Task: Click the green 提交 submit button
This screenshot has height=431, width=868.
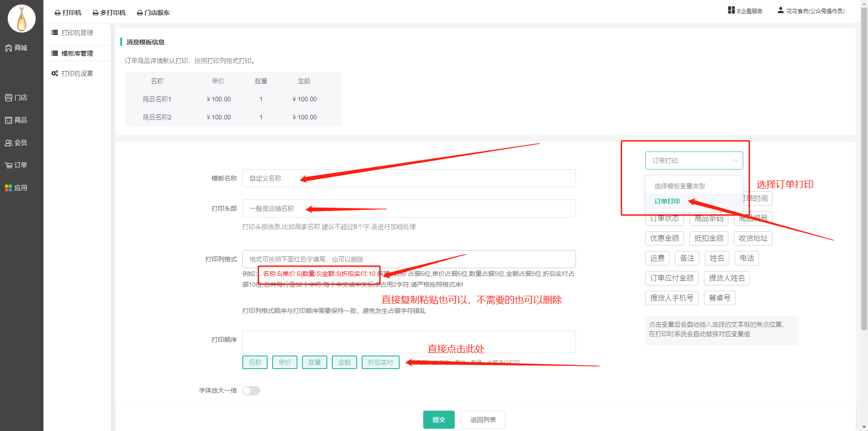Action: [x=439, y=420]
